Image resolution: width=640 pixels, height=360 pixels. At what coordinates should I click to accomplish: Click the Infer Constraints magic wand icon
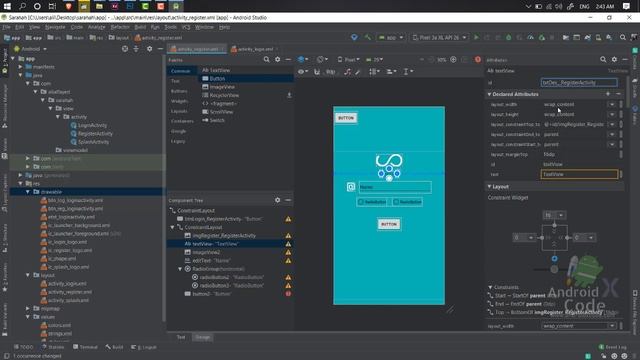[x=358, y=71]
